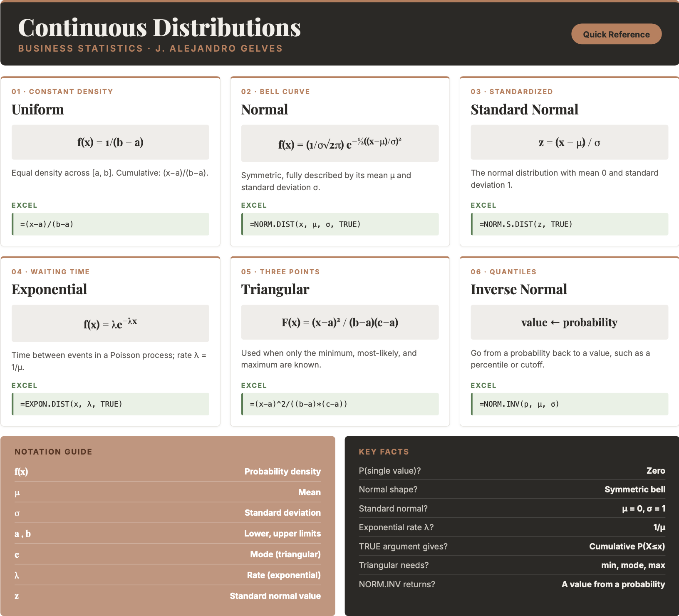Click 'Equal density across [a, b]' description
Screen dimensions: 679x616
[x=110, y=173]
